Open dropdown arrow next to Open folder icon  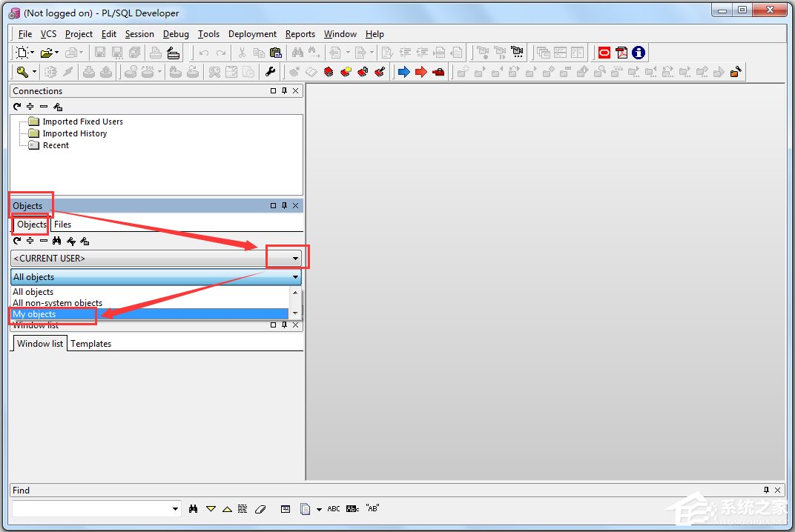56,53
